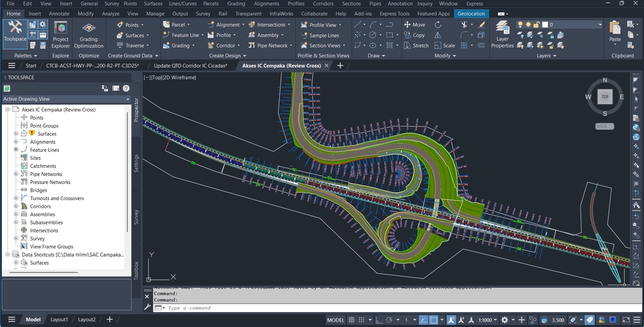
Task: Switch to the Annotate ribbon tab
Action: pos(59,13)
